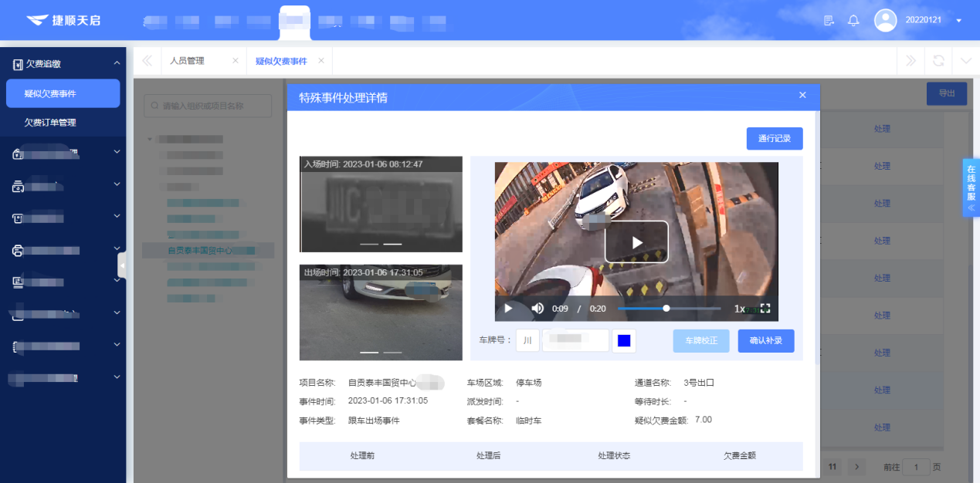Click the notification bell icon
980x483 pixels.
(x=853, y=20)
